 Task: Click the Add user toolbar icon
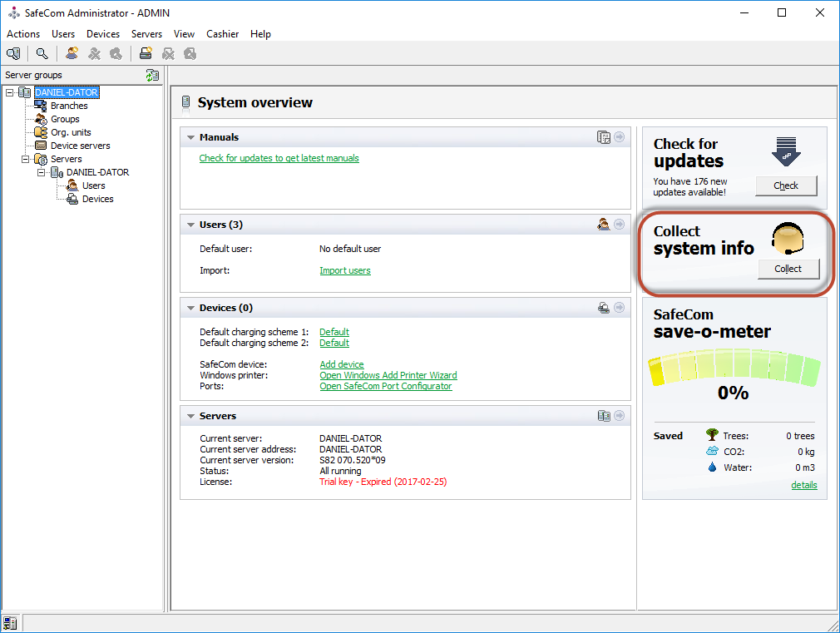pyautogui.click(x=72, y=54)
